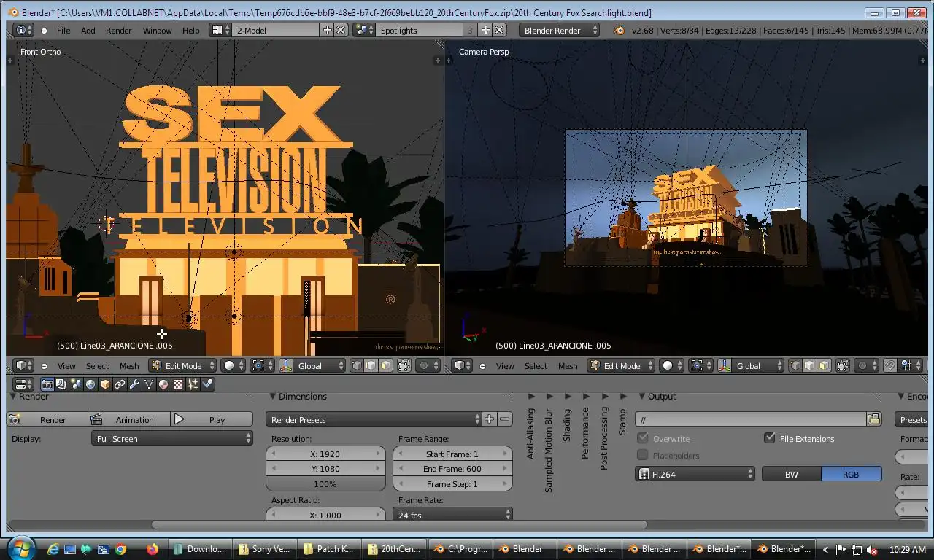Open the Scene properties tab

(76, 384)
